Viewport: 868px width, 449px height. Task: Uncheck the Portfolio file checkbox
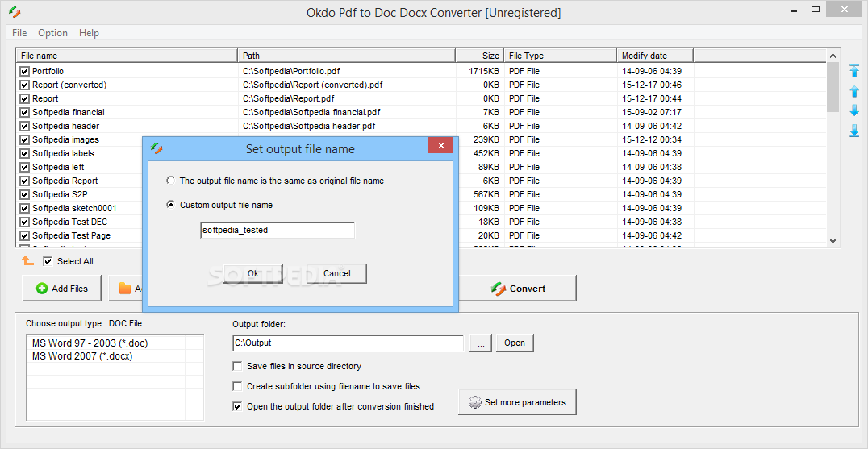pos(24,71)
